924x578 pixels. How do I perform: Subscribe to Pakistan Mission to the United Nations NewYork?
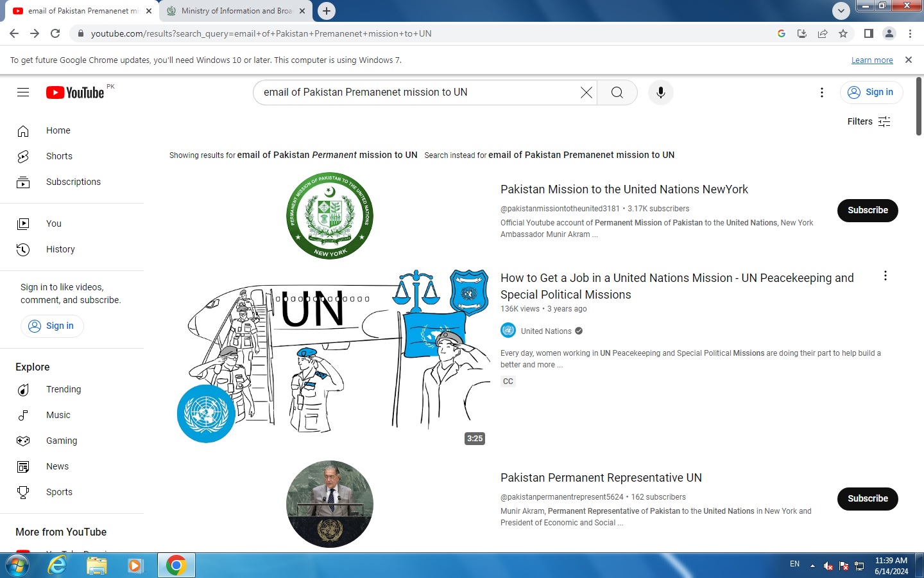(868, 211)
